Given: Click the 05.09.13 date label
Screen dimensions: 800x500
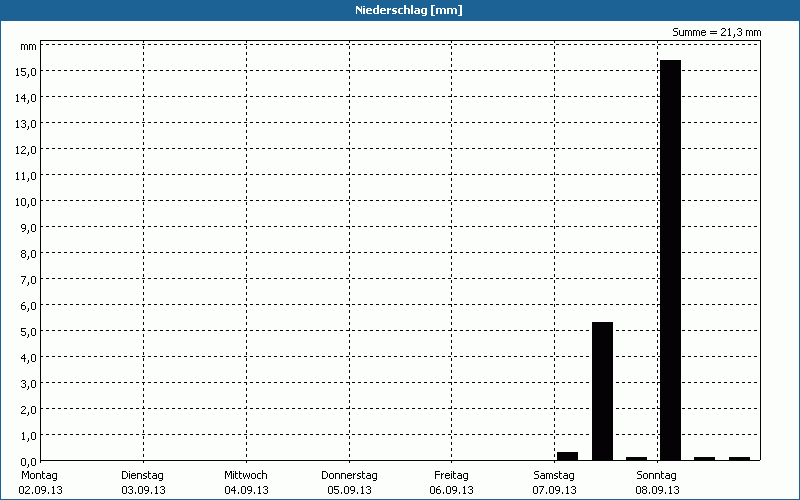Looking at the screenshot, I should point(349,491).
